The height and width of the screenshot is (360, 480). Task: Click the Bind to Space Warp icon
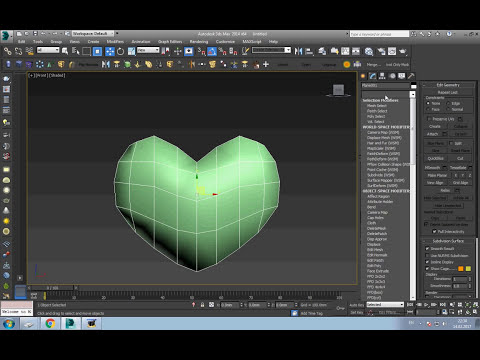coord(29,51)
